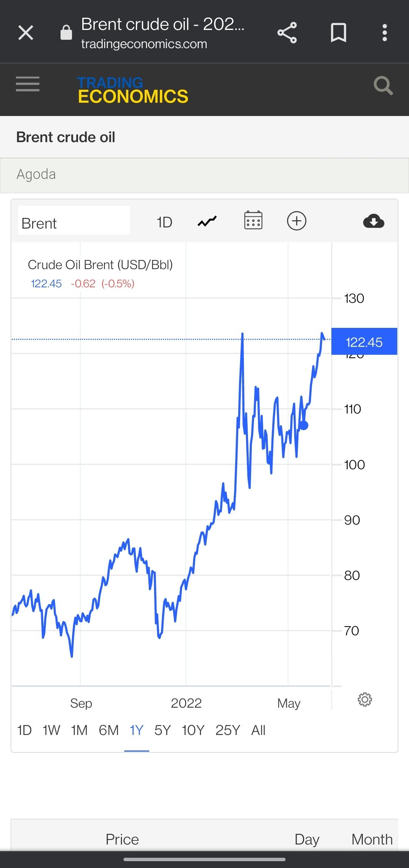Download chart data via cloud icon
Screen dimensions: 409x868
(373, 221)
